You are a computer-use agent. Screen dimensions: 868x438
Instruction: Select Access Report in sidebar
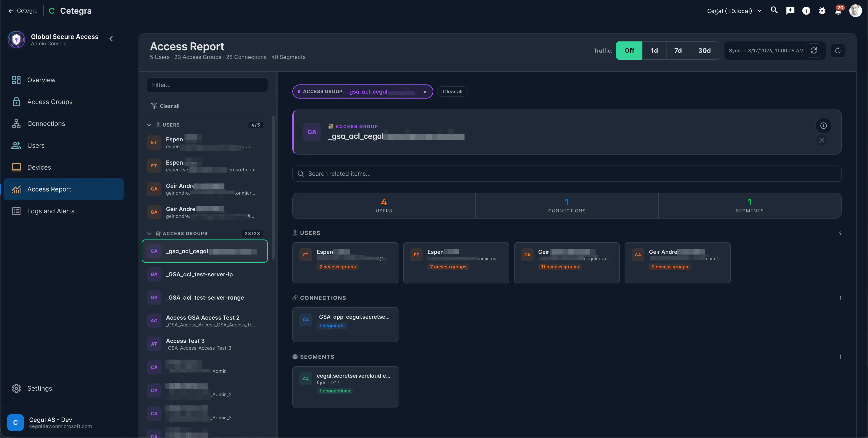64,189
